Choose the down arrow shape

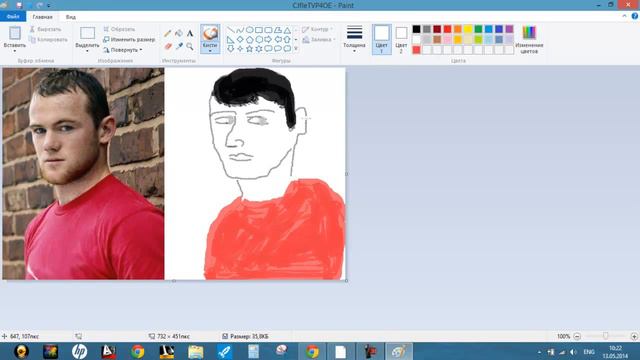[231, 49]
